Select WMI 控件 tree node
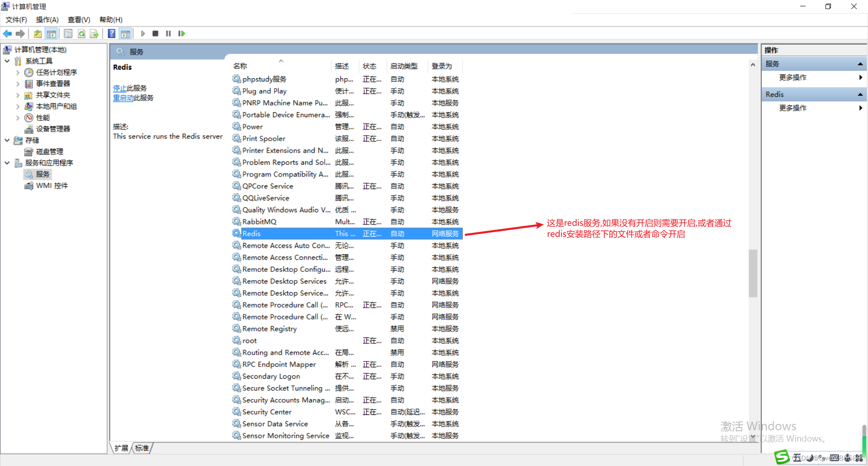The height and width of the screenshot is (466, 868). tap(52, 185)
